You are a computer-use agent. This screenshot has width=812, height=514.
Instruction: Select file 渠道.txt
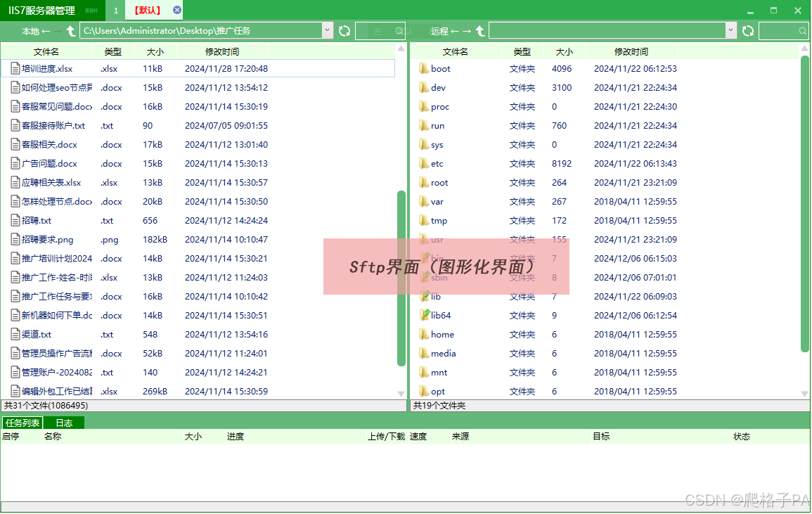pos(37,334)
